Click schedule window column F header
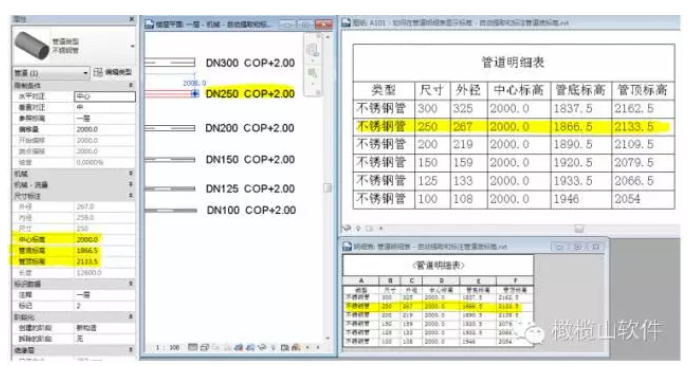This screenshot has width=689, height=366. click(515, 281)
